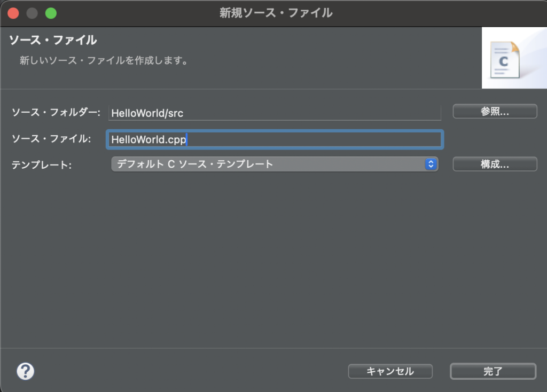Viewport: 547px width, 392px height.
Task: Minimize the window using the yellow button
Action: pyautogui.click(x=32, y=13)
